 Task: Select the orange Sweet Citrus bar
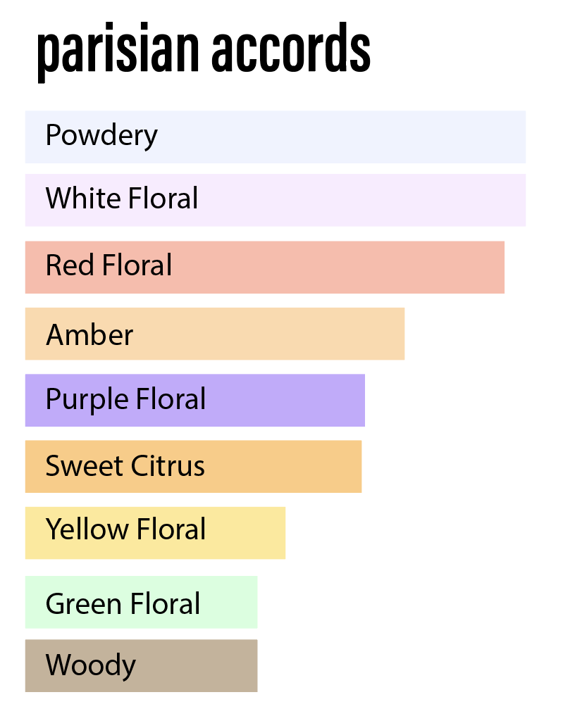(282, 466)
